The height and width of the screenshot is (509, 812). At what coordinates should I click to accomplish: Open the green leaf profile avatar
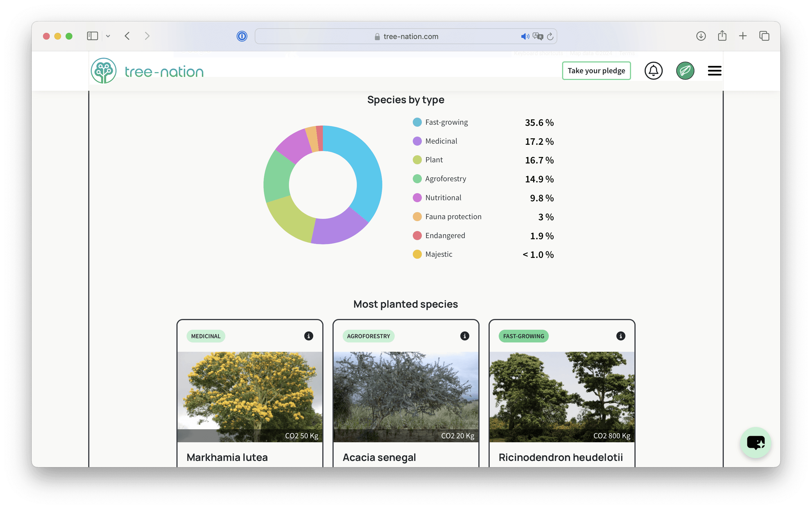pos(685,71)
